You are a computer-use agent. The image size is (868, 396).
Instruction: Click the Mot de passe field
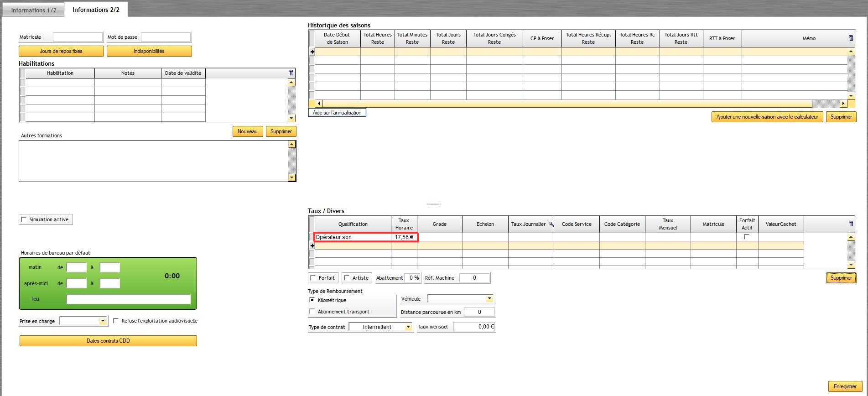(x=166, y=37)
